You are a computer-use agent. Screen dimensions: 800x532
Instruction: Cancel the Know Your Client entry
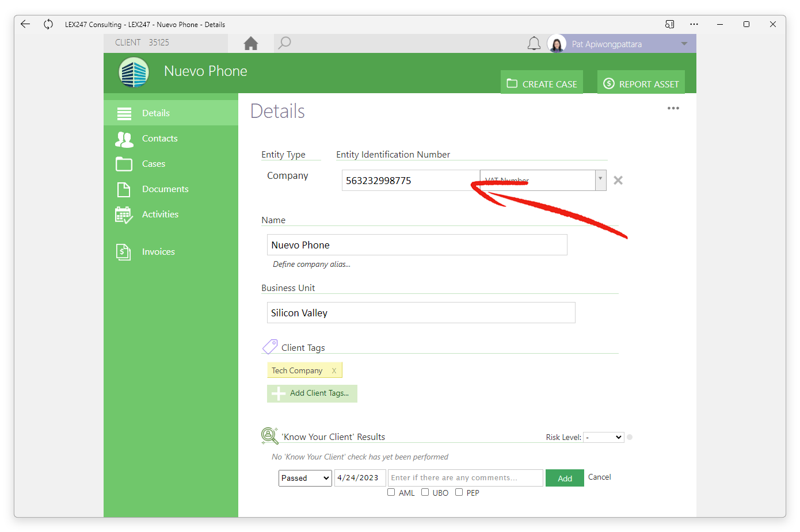[x=599, y=477]
